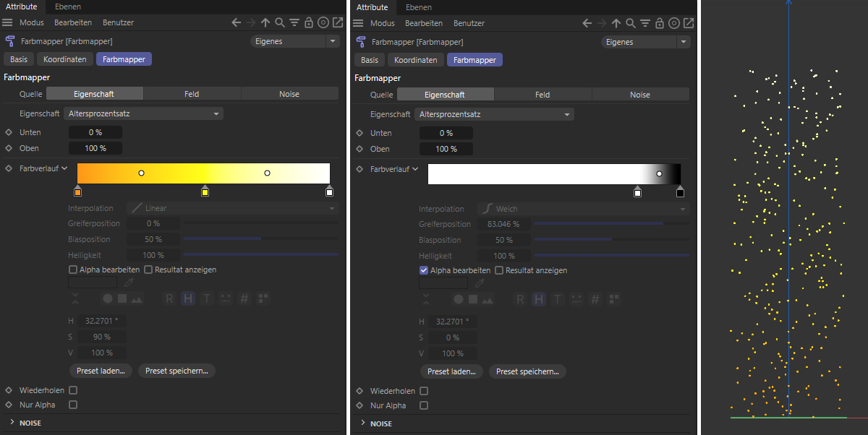This screenshot has width=868, height=435.
Task: Open Bearbeiten menu in right panel
Action: pos(424,23)
